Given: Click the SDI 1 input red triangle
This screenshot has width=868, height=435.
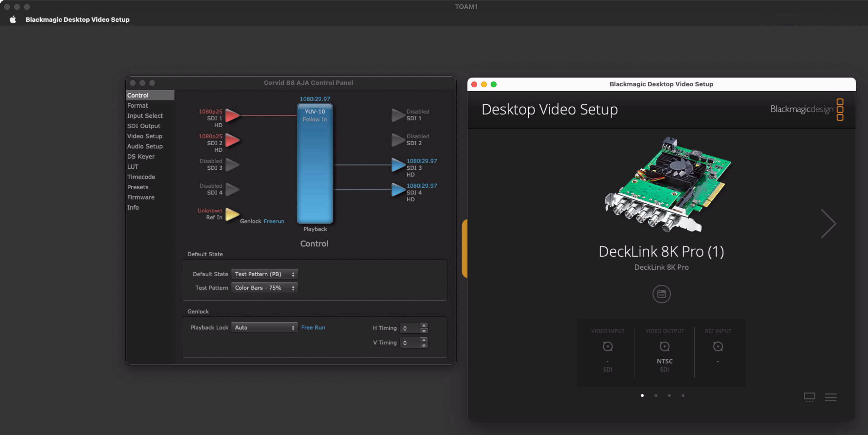Looking at the screenshot, I should 232,115.
